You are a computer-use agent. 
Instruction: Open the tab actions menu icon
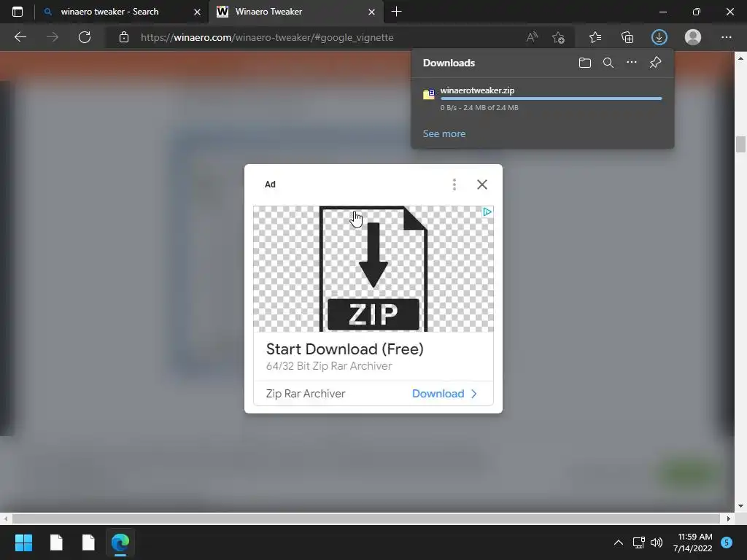[x=18, y=12]
